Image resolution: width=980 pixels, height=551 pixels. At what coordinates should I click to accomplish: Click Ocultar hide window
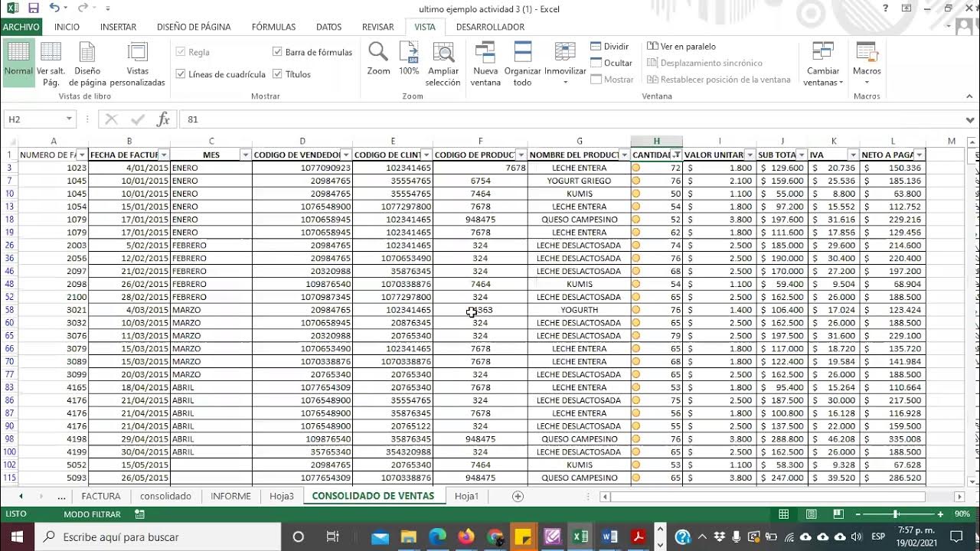tap(612, 63)
